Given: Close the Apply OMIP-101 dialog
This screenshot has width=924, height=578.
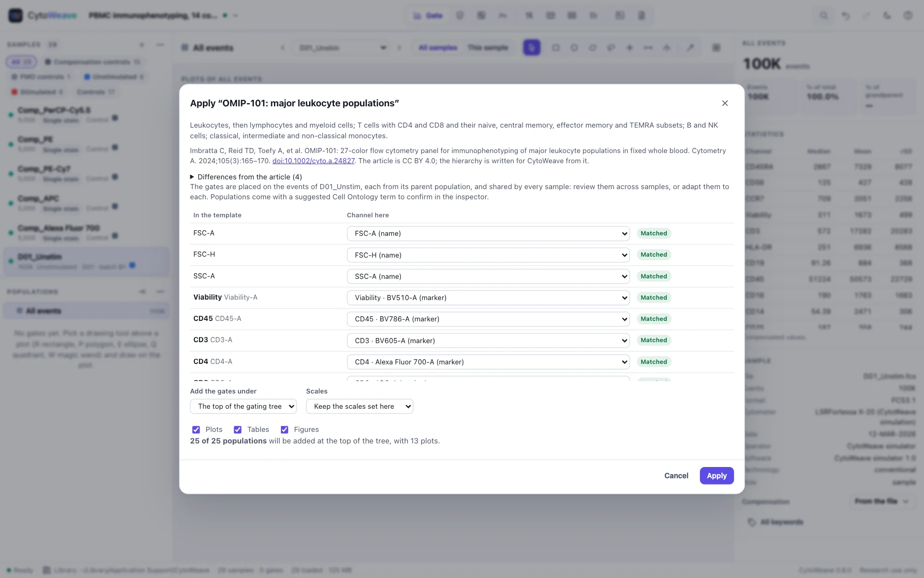Looking at the screenshot, I should coord(725,103).
